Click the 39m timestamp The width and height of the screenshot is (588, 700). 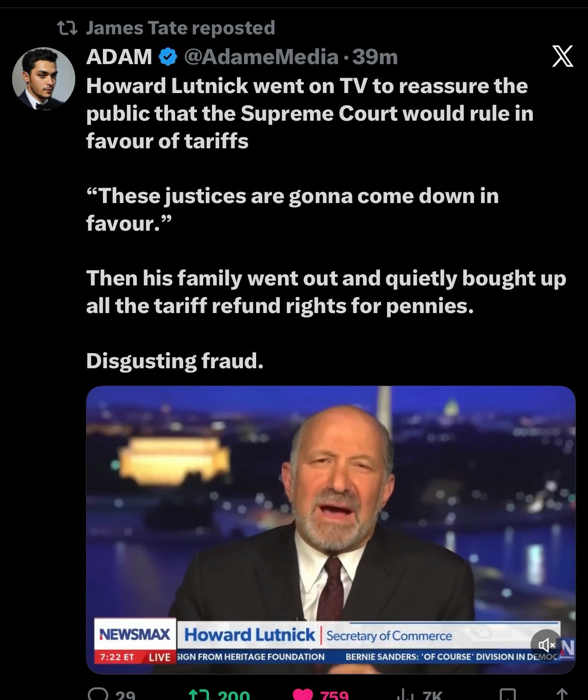[x=375, y=57]
